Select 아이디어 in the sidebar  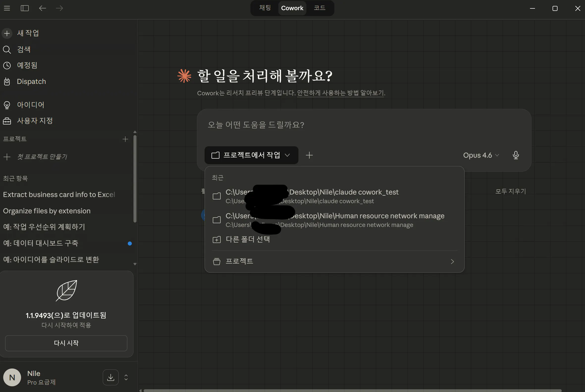point(30,105)
